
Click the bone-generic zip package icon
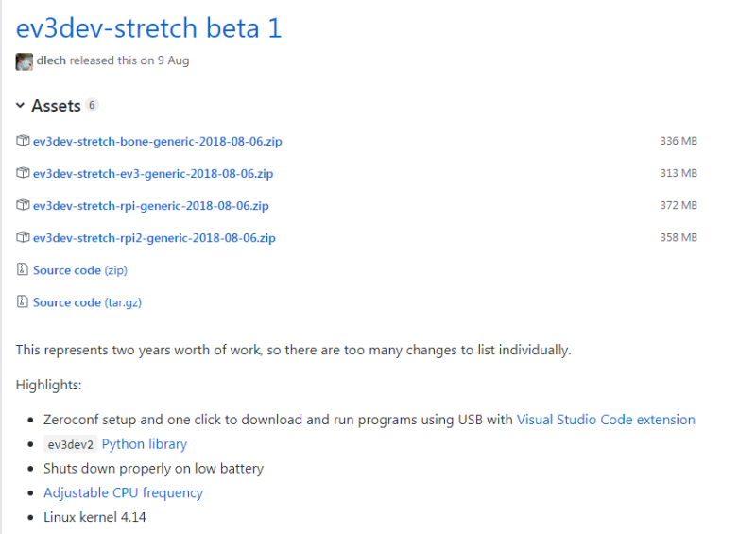click(23, 142)
